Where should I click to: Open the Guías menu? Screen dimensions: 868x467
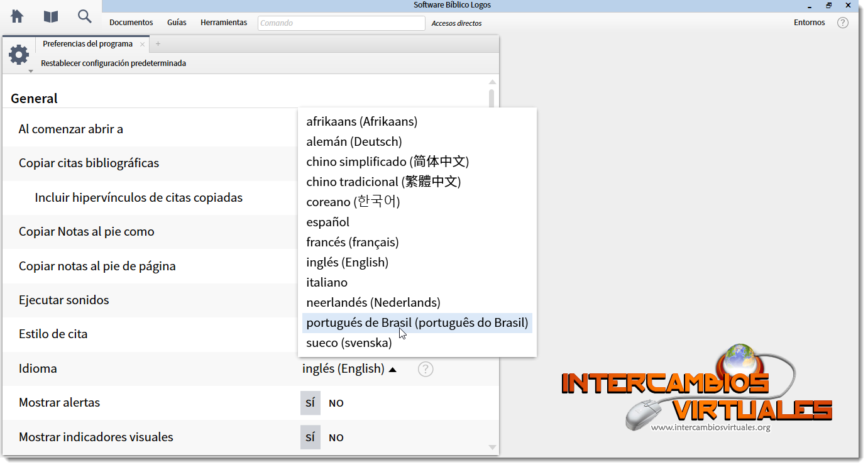tap(177, 23)
